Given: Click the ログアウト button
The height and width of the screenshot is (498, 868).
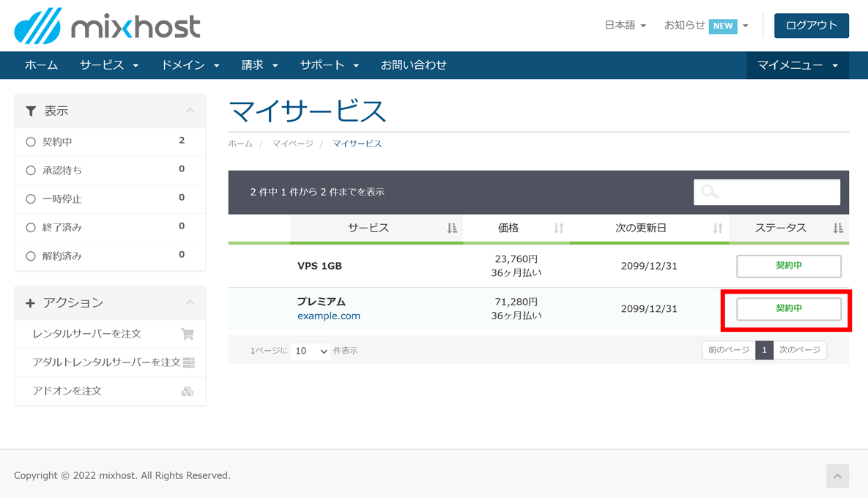Looking at the screenshot, I should (x=812, y=26).
